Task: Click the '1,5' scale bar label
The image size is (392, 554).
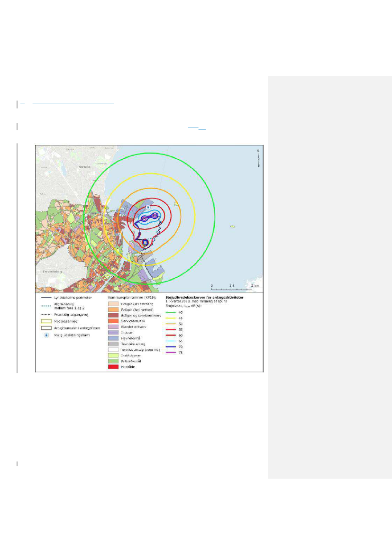Action: point(232,285)
